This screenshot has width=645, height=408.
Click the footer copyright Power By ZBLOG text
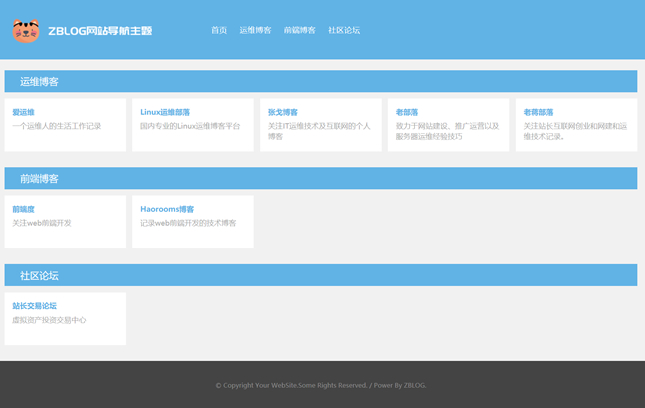[321, 385]
